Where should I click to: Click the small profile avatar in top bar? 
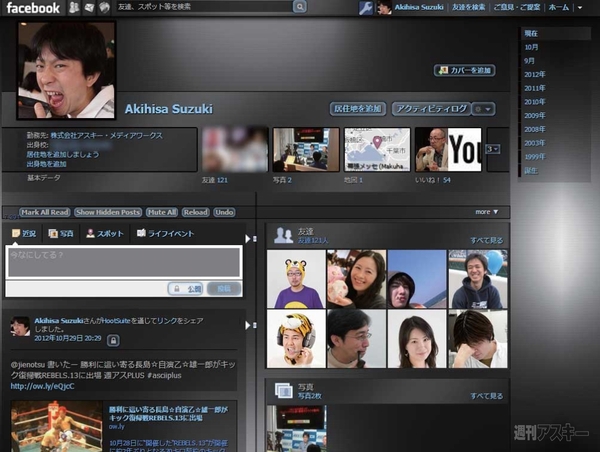384,7
